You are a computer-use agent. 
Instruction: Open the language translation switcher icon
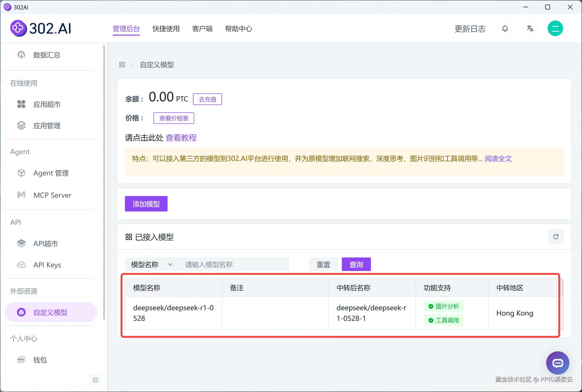[530, 29]
